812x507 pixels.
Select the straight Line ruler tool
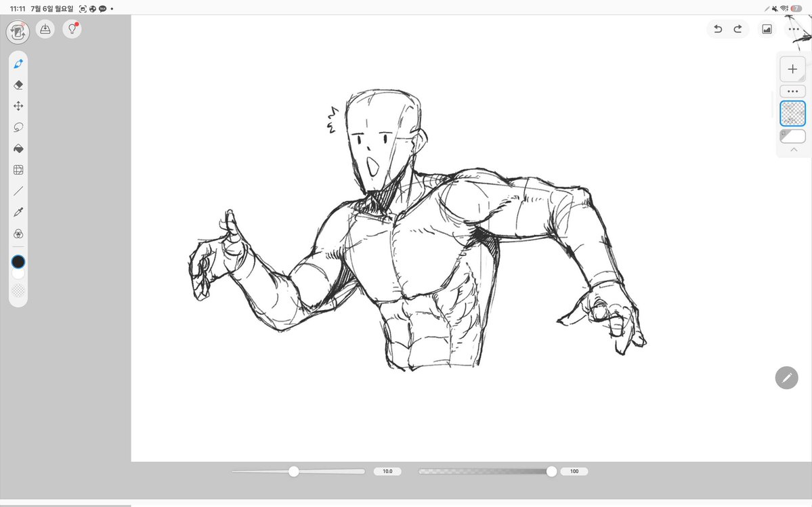tap(18, 191)
